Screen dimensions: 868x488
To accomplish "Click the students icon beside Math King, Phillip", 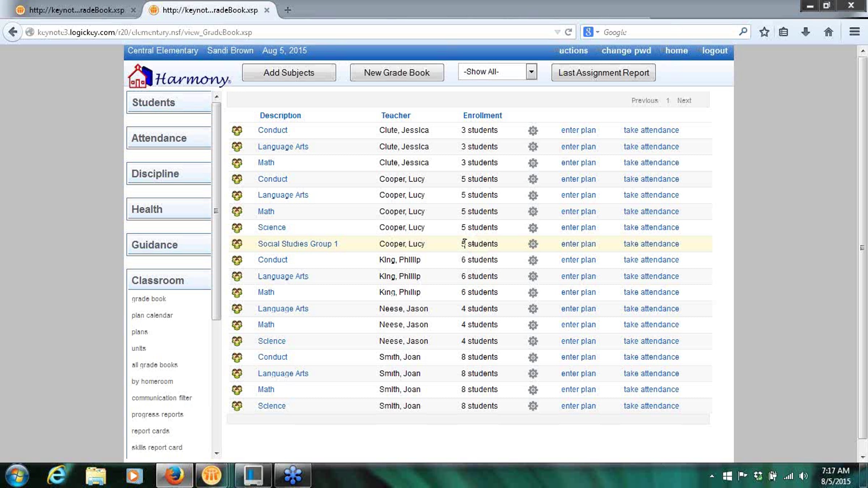I will click(x=237, y=293).
